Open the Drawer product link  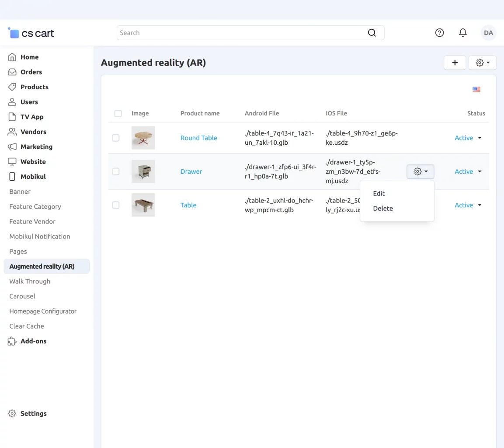pos(191,171)
